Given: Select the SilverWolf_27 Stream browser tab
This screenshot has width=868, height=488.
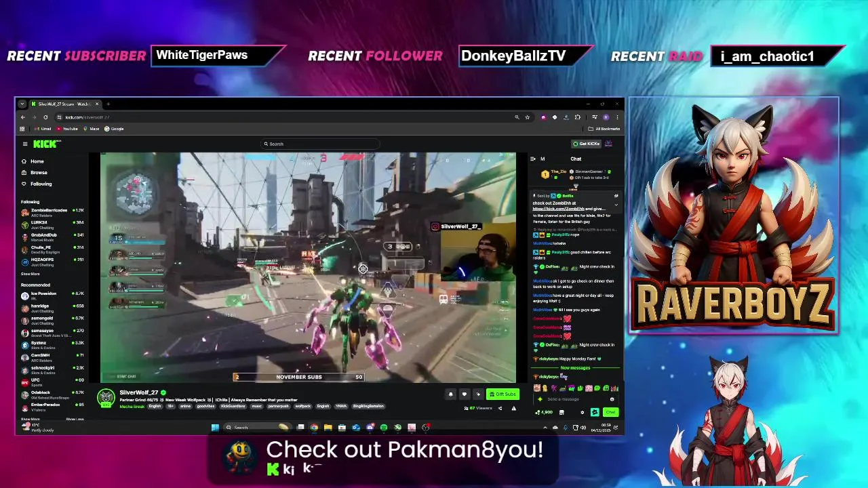Looking at the screenshot, I should point(64,104).
